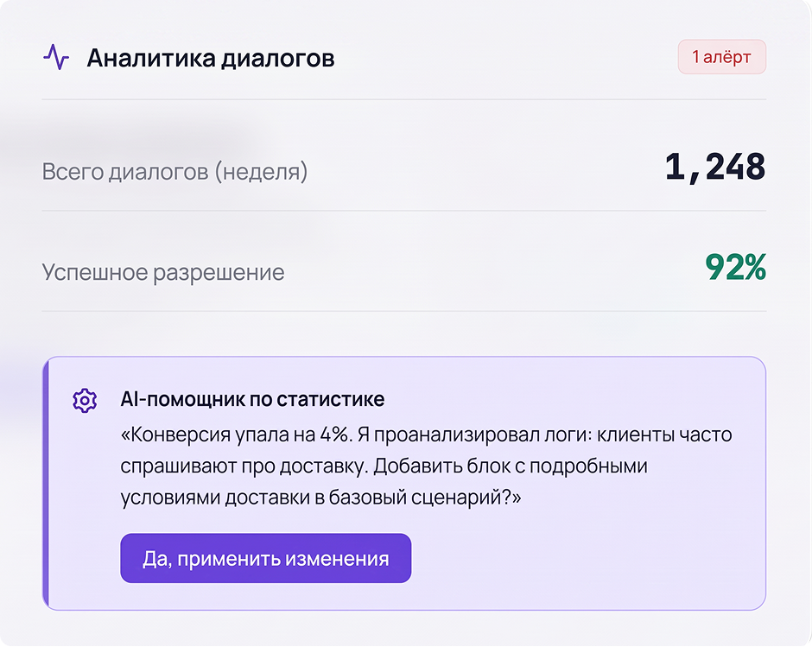Click the divider below the analytics header
Image resolution: width=812 pixels, height=647 pixels.
404,99
